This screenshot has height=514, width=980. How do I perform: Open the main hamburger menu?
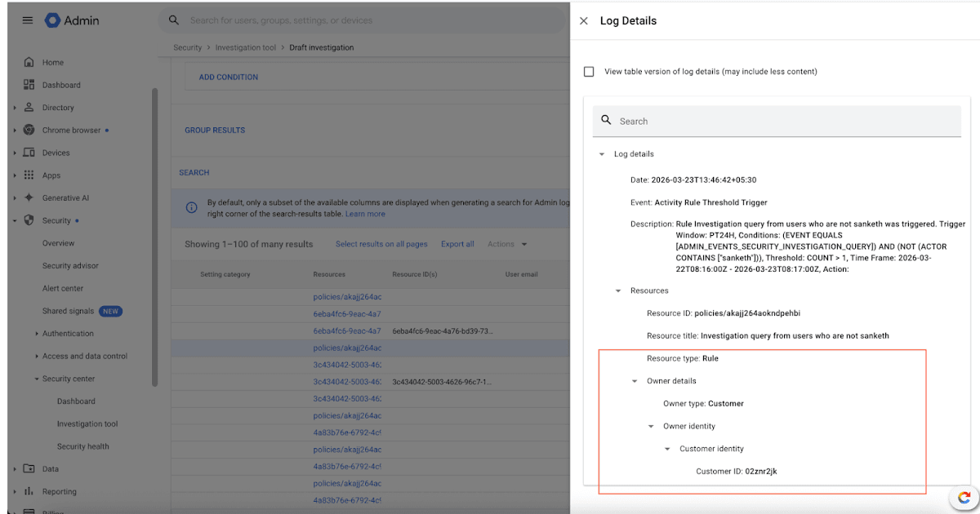28,20
